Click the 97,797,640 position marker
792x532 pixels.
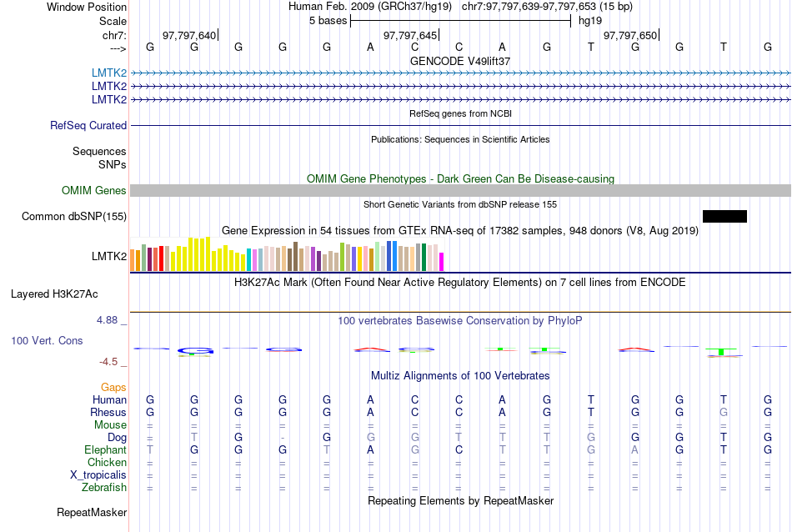tap(189, 35)
